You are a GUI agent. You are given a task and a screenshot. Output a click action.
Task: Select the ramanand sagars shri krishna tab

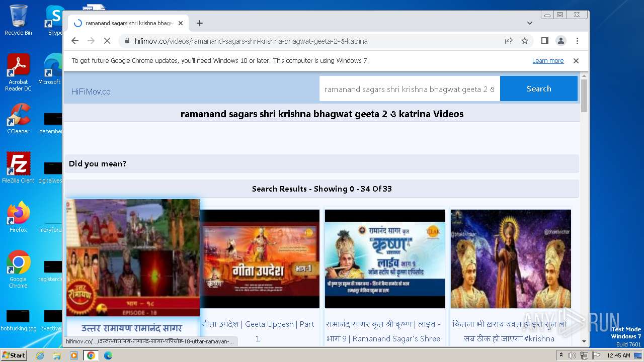[128, 23]
